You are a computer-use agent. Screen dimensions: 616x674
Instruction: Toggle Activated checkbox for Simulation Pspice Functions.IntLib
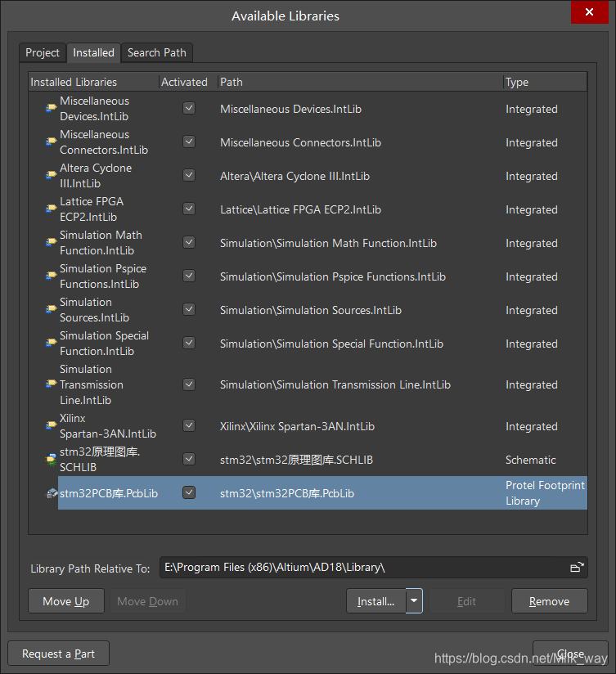click(x=189, y=276)
